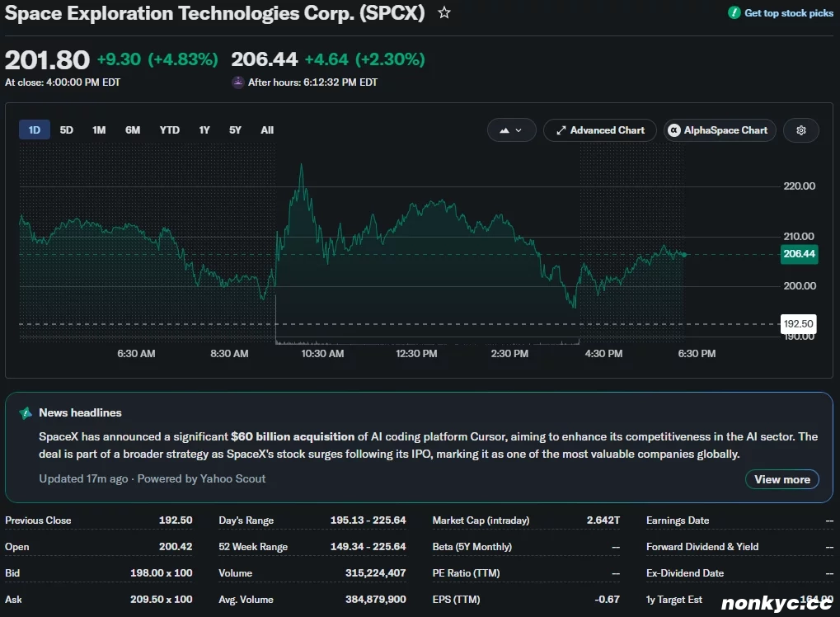Click the 206.44 current price chart label
This screenshot has width=840, height=617.
click(800, 254)
